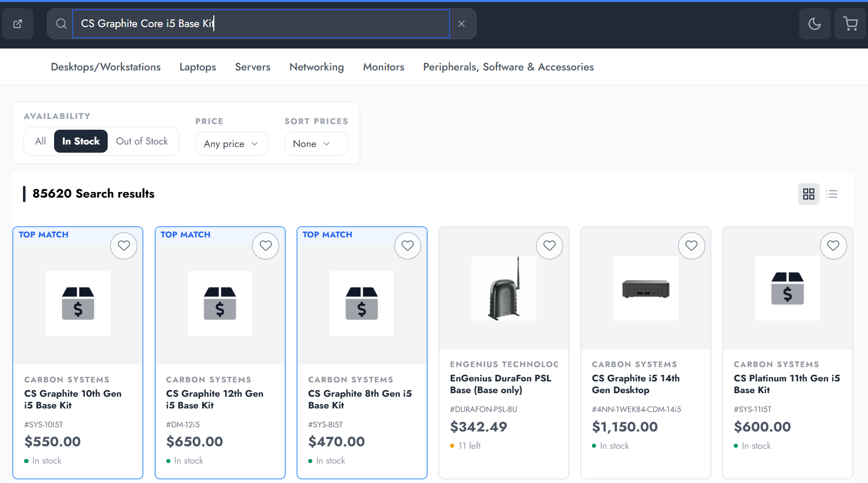Click the ENGENIUS TECHNOLOG brand label

point(504,365)
